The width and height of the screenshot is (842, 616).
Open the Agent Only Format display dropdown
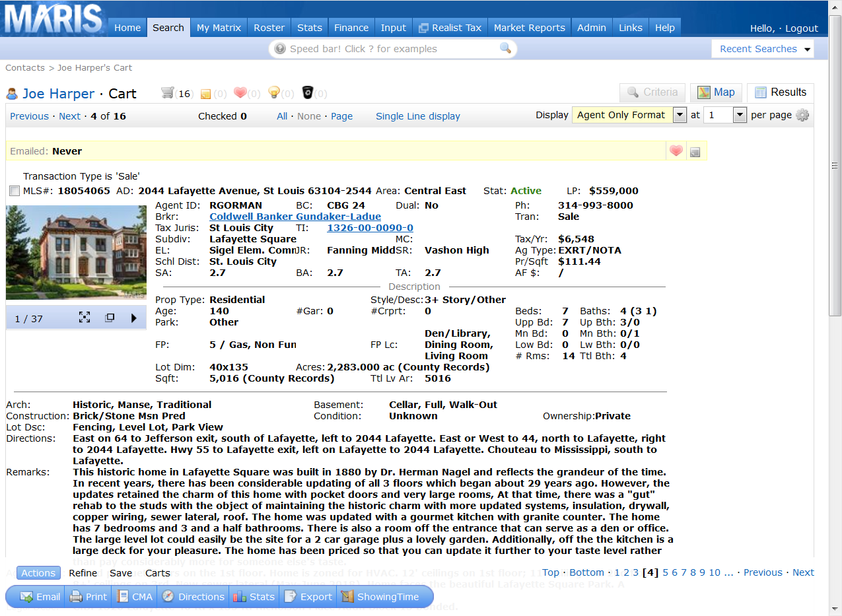click(x=680, y=115)
